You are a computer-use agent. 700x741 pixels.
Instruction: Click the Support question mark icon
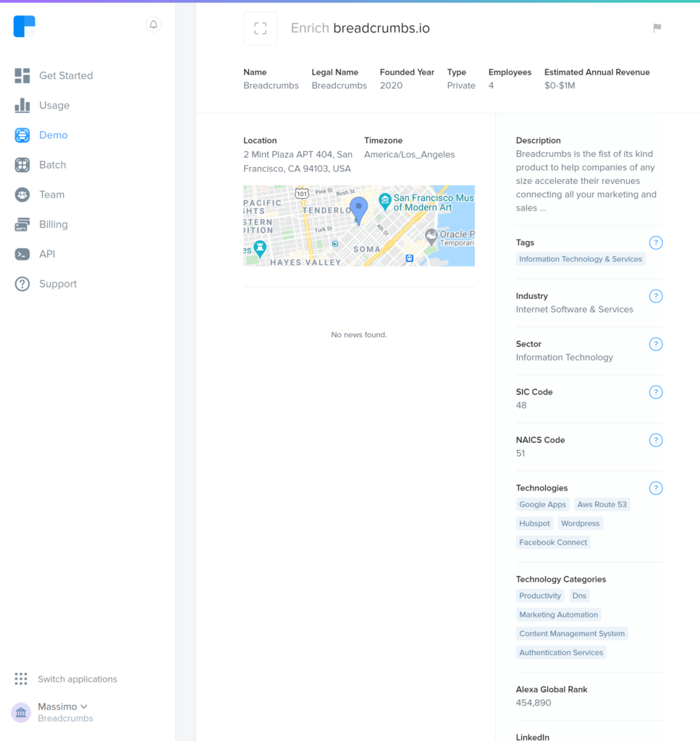pyautogui.click(x=22, y=284)
